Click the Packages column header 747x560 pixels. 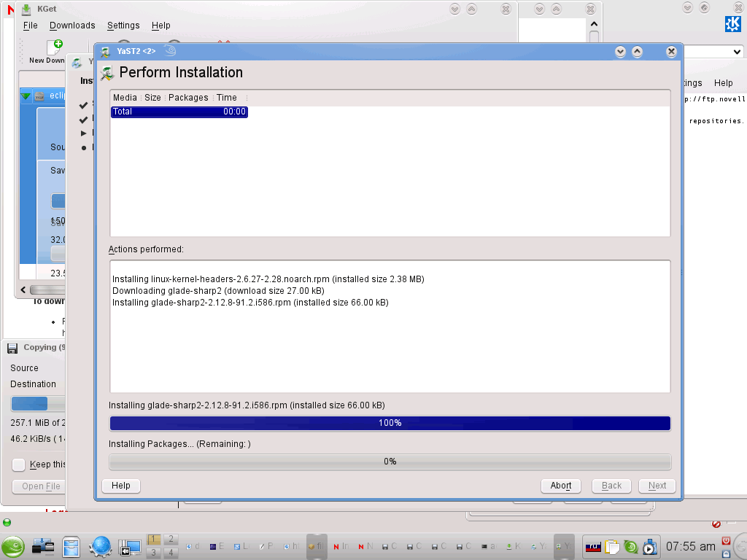click(x=188, y=98)
